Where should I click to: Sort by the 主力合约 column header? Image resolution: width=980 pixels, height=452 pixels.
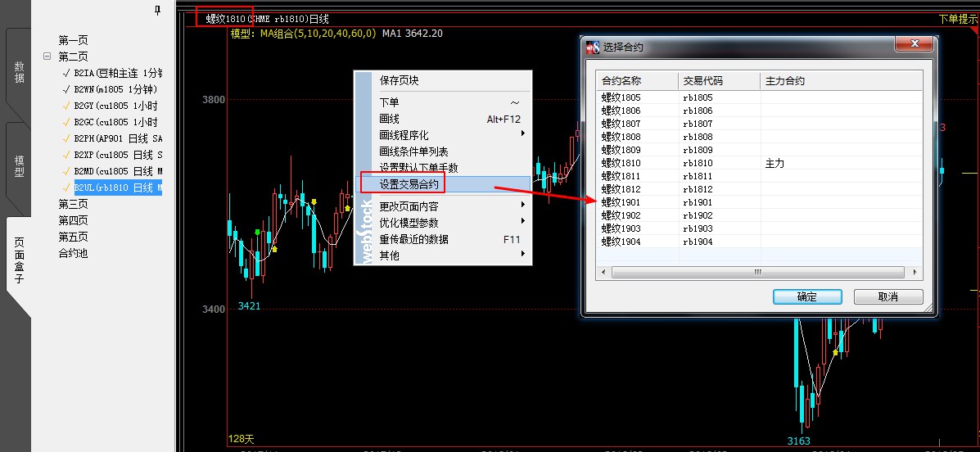(x=842, y=80)
